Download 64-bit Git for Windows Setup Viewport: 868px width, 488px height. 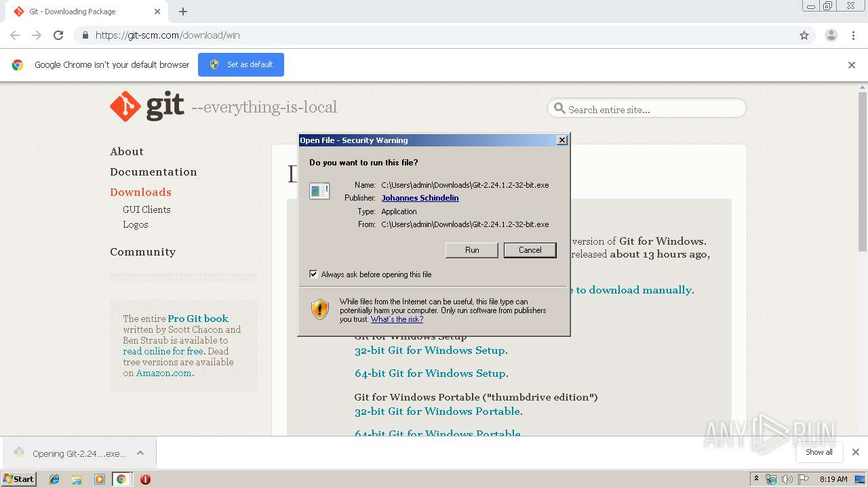[430, 373]
